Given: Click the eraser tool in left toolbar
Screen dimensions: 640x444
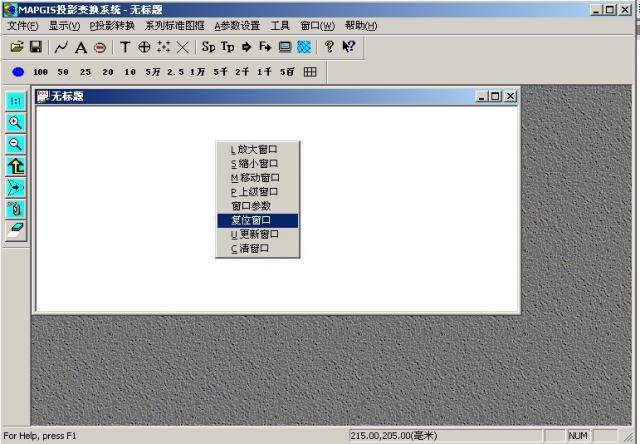Looking at the screenshot, I should [16, 230].
